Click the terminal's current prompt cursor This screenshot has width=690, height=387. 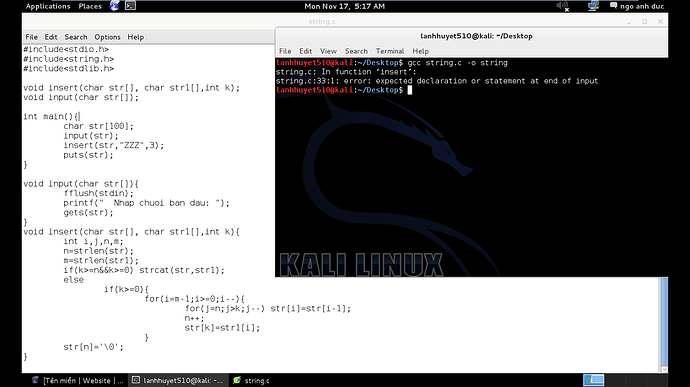pos(410,90)
